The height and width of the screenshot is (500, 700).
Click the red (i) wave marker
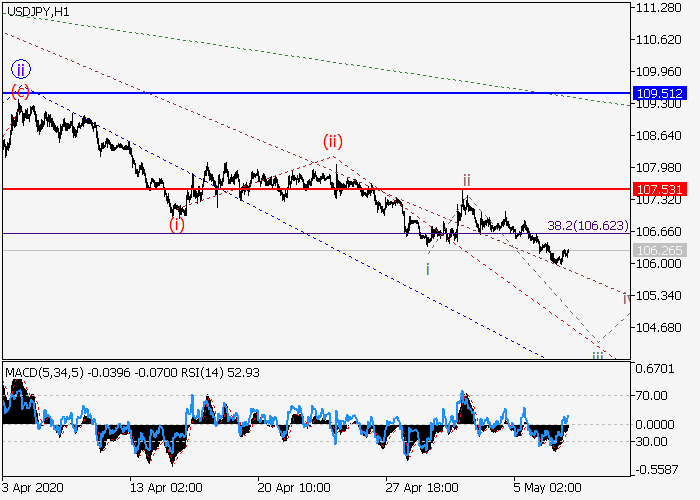pos(176,224)
